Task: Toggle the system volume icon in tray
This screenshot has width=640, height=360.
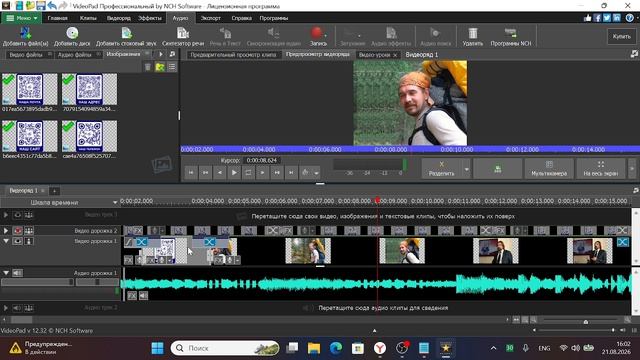Action: [576, 348]
